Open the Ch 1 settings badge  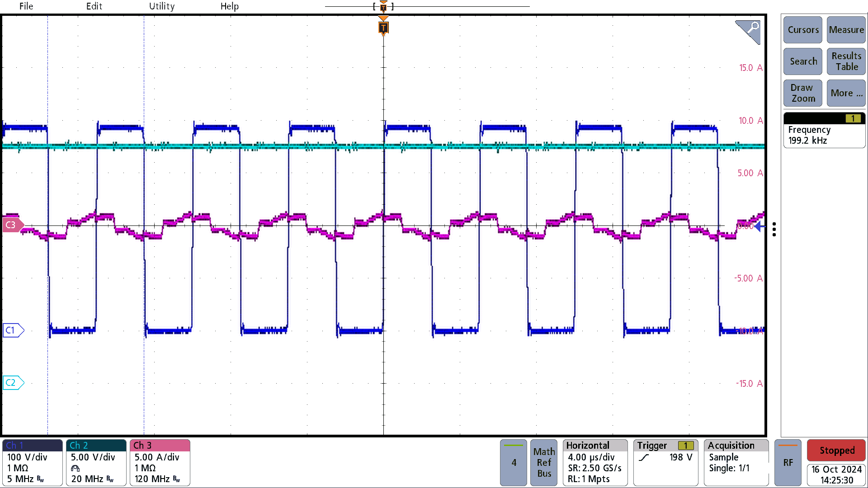click(x=33, y=463)
